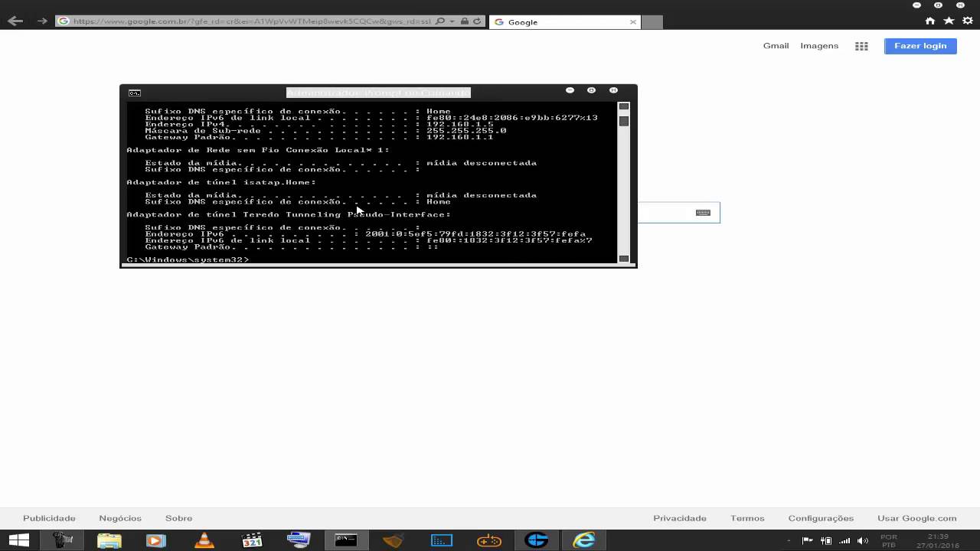Open address bar autocomplete dropdown arrow
Screen dimensions: 980x551
(x=452, y=21)
